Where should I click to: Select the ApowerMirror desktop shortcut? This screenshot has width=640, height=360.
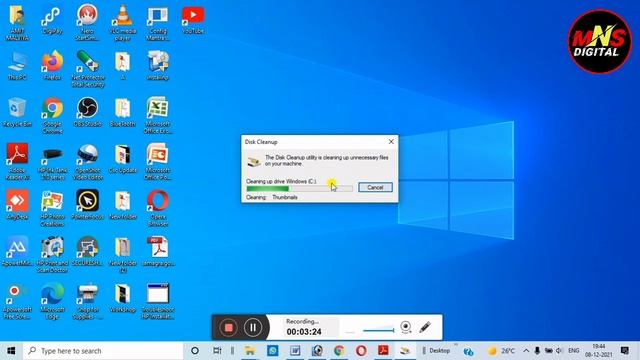[17, 251]
